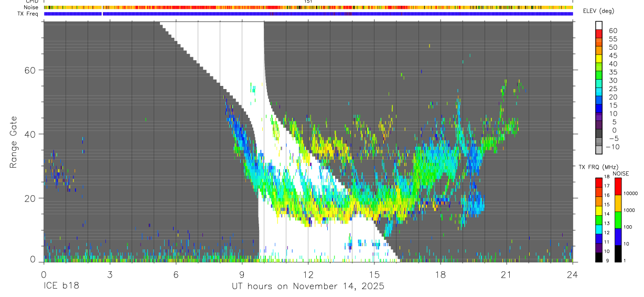Click x-axis tick label 18
The image size is (644, 297).
point(440,274)
